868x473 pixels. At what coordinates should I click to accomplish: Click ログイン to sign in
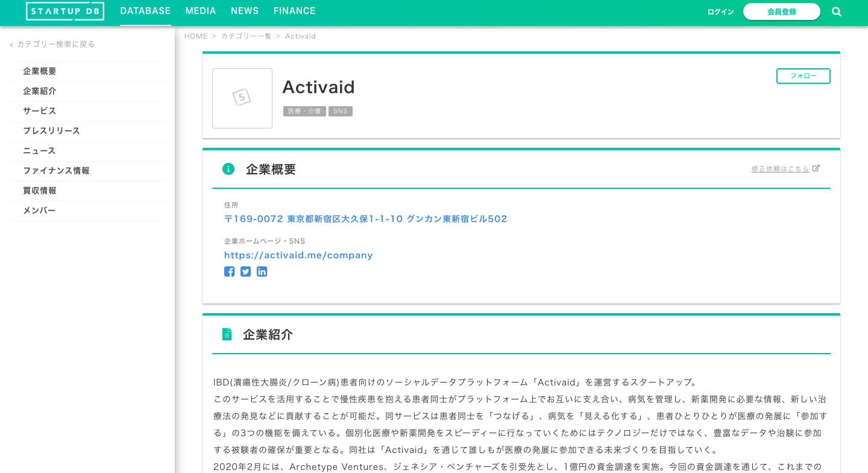[720, 11]
